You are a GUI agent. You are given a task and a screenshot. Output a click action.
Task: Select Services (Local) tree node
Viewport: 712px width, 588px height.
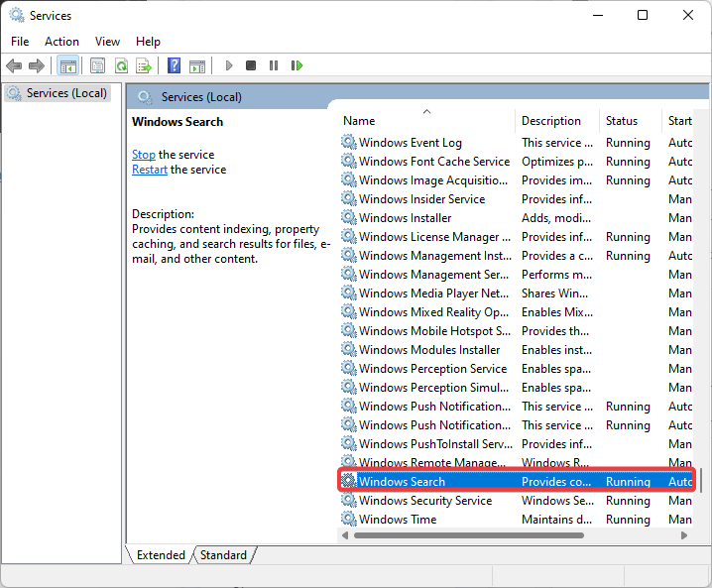click(58, 93)
